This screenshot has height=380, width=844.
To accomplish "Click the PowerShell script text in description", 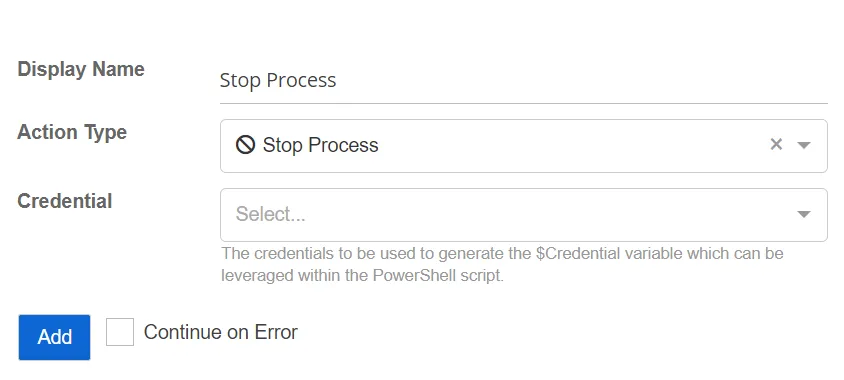I will (x=437, y=276).
